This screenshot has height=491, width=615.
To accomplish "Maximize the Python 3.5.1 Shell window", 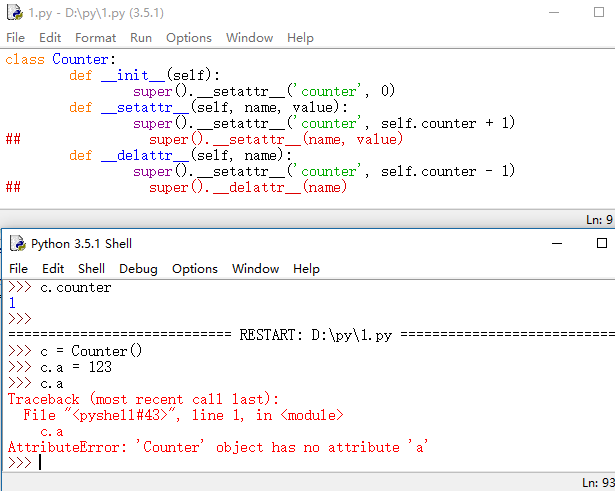I will [x=601, y=243].
